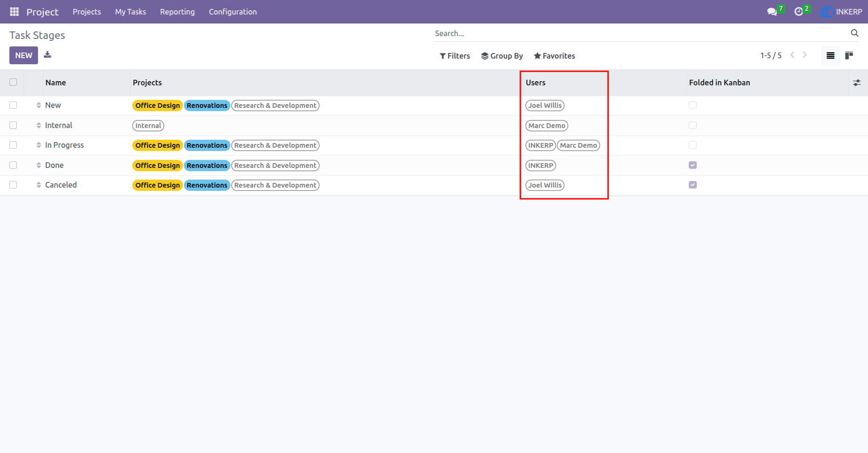Click blue Renovations tag in Done row

tap(207, 166)
